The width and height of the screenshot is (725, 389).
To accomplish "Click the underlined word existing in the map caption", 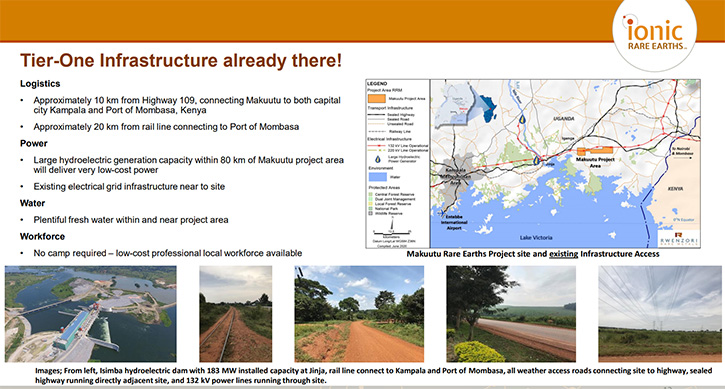I will tap(564, 254).
